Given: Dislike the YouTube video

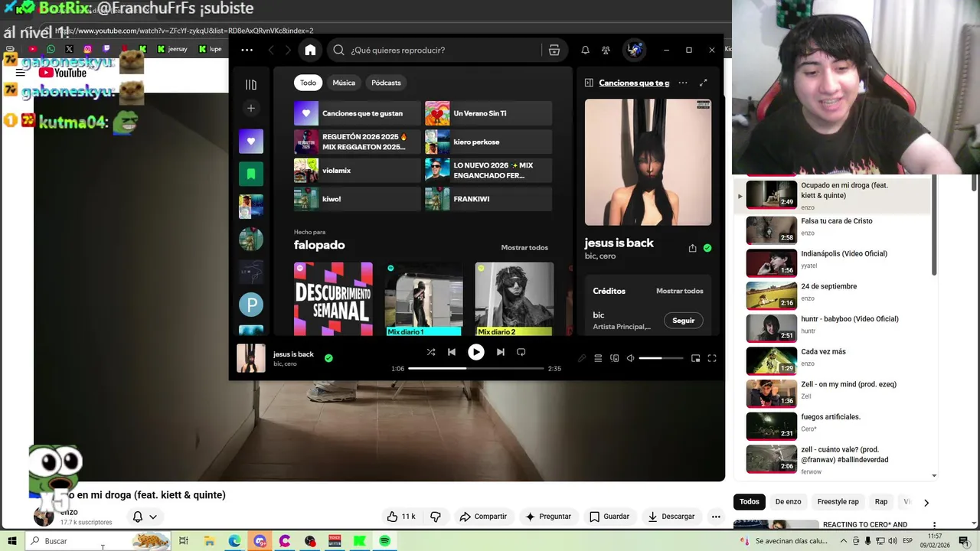Looking at the screenshot, I should point(436,517).
